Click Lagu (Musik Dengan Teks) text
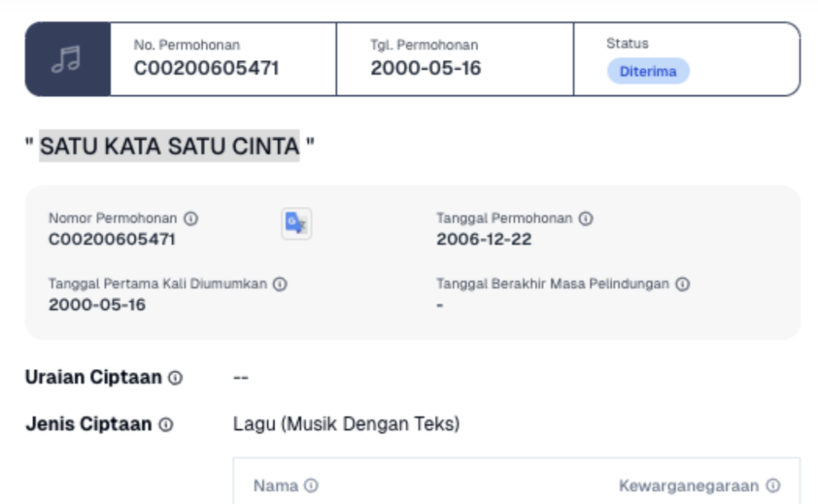 (347, 423)
